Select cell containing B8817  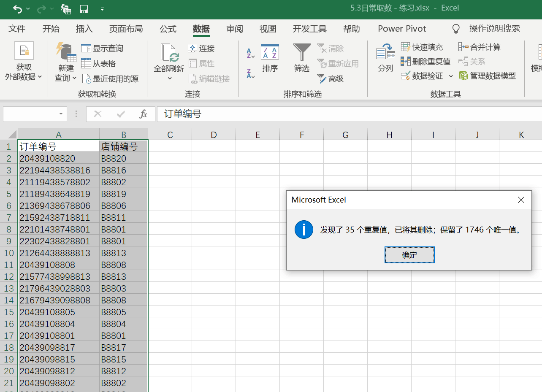click(x=124, y=348)
